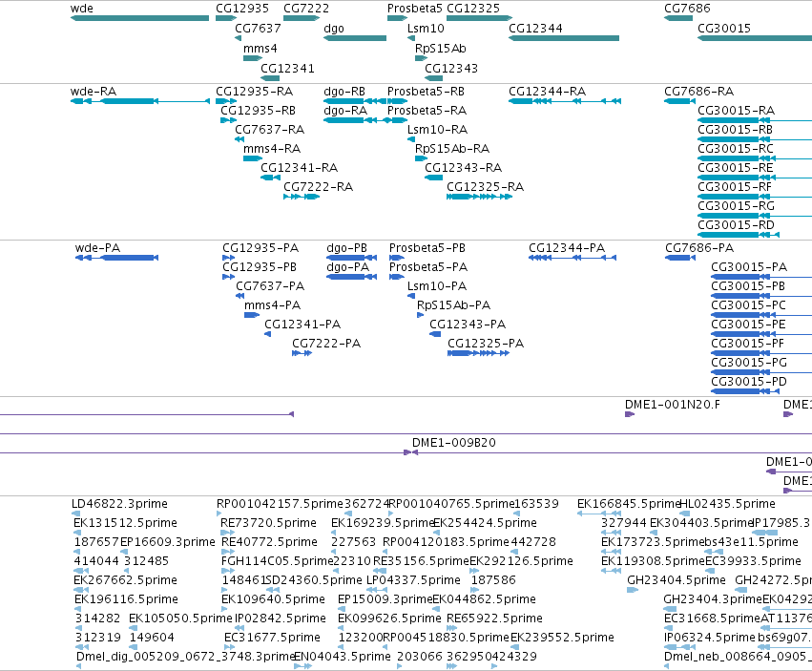This screenshot has height=671, width=812.
Task: Select the RpS15Ab-RA transcript label
Action: pos(452,149)
